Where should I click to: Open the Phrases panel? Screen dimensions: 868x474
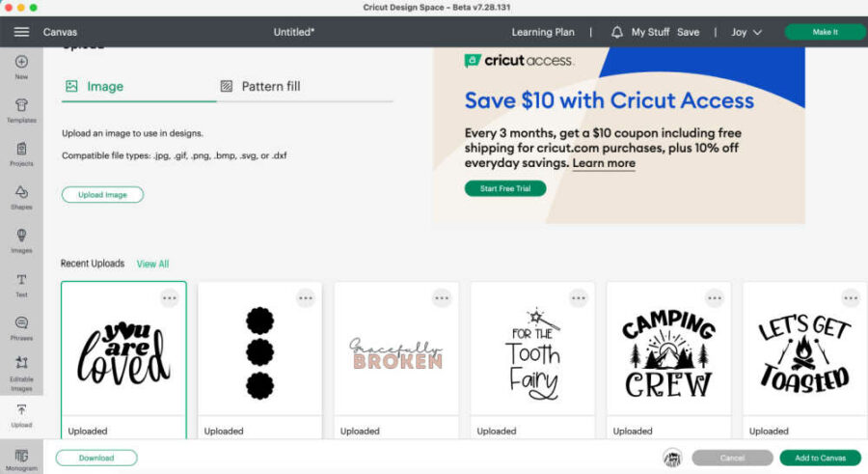21,327
